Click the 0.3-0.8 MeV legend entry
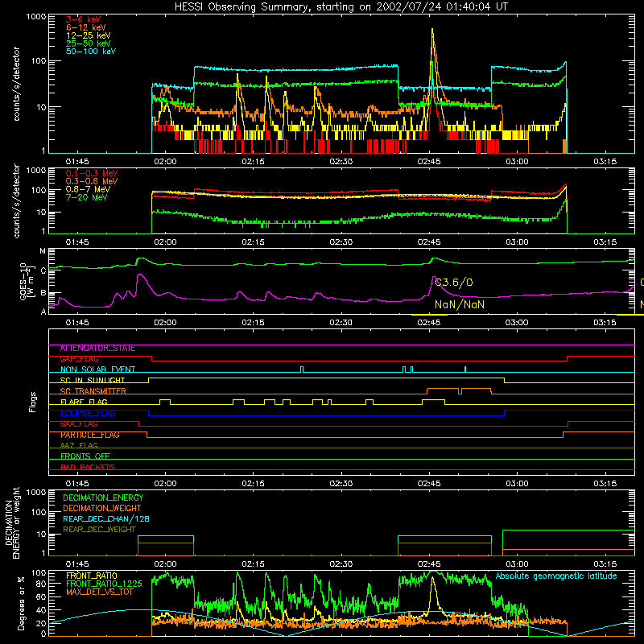Screen dimensions: 644x644 point(92,181)
